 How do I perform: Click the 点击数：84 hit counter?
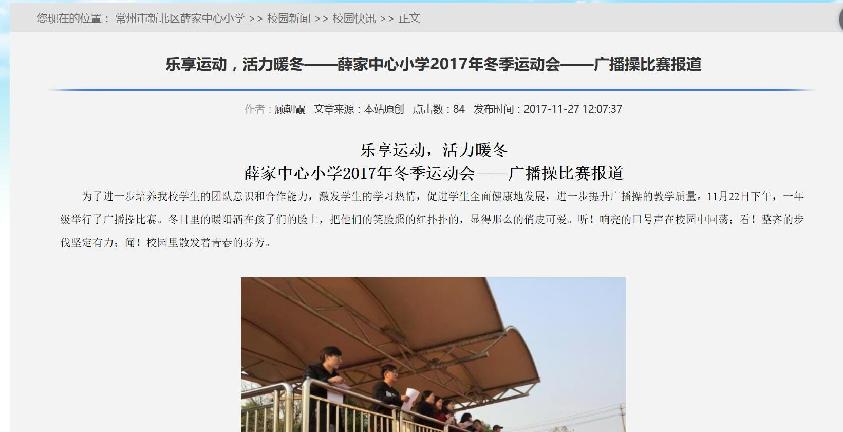(x=439, y=109)
